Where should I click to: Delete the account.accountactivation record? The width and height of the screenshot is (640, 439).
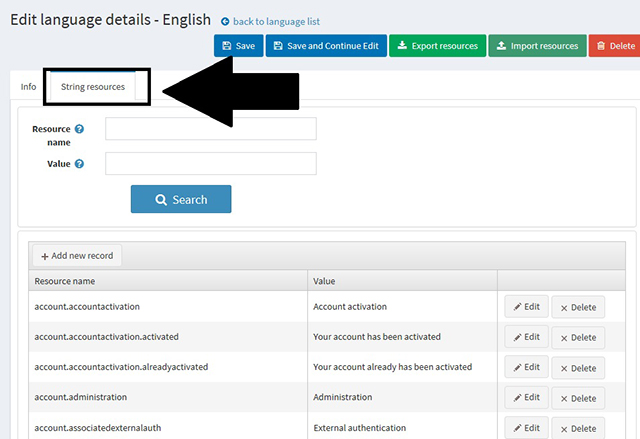click(x=578, y=307)
